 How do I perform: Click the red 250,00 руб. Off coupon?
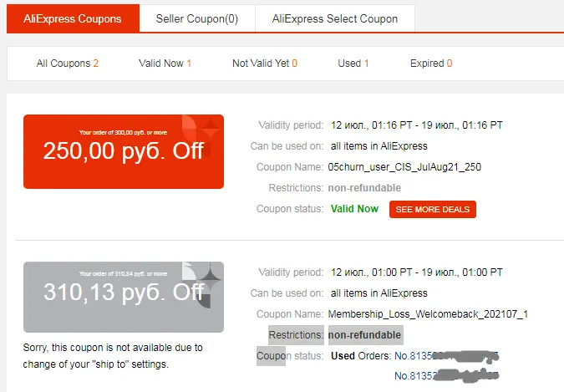pyautogui.click(x=124, y=151)
